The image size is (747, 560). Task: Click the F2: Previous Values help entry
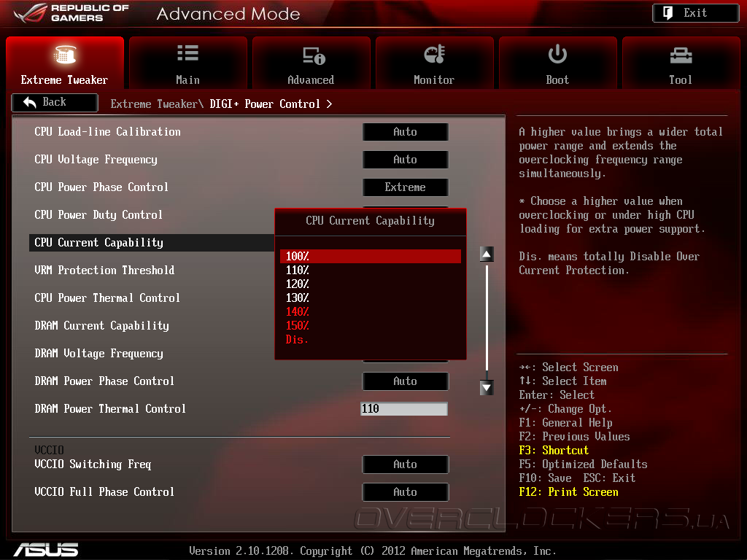click(574, 437)
